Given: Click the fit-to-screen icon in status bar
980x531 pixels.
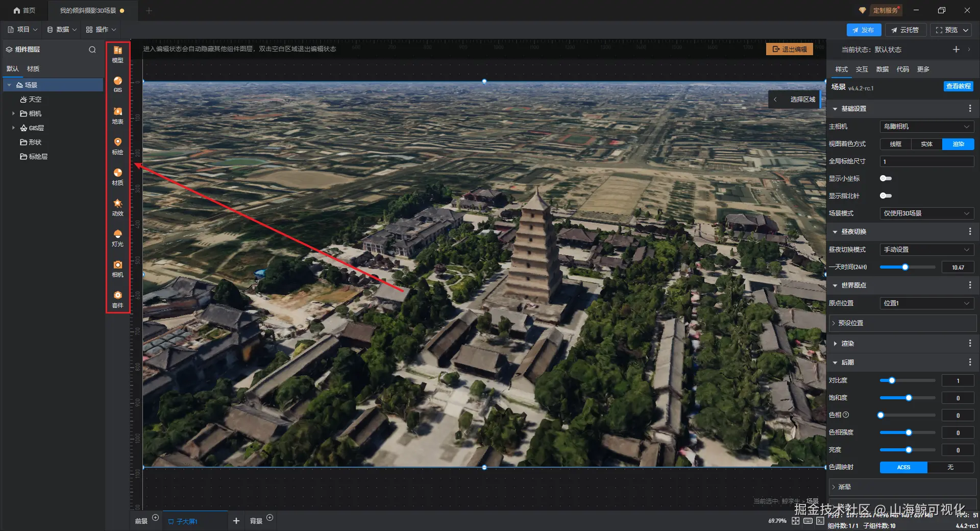Looking at the screenshot, I should tap(796, 521).
